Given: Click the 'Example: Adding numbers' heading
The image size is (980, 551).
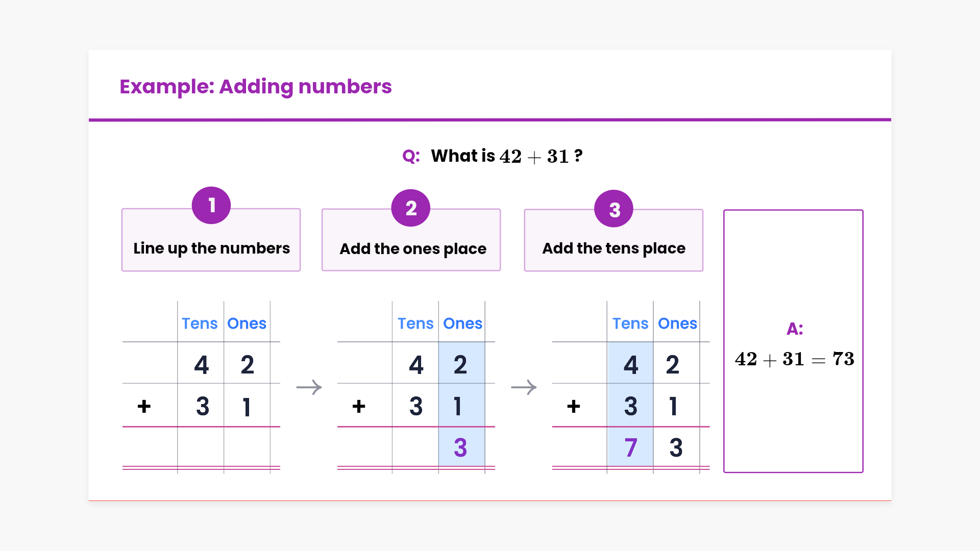Looking at the screenshot, I should click(256, 87).
